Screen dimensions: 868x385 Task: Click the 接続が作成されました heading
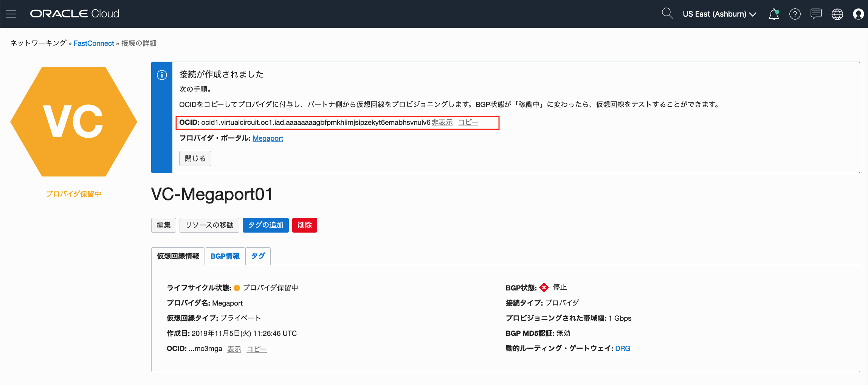(222, 74)
